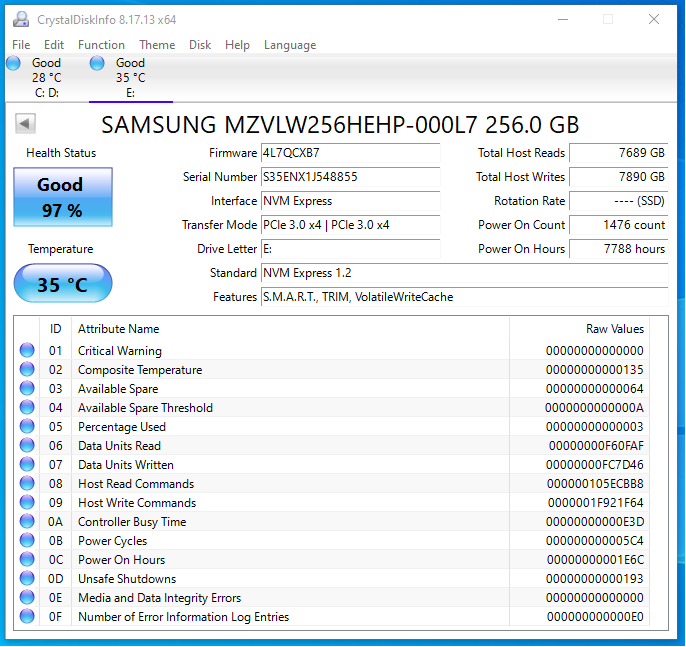Image resolution: width=686 pixels, height=647 pixels.
Task: Click the Critical Warning status orb
Action: pyautogui.click(x=27, y=351)
